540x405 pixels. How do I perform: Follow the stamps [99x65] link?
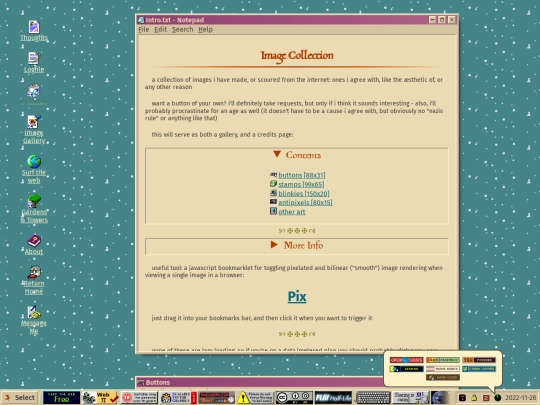301,184
